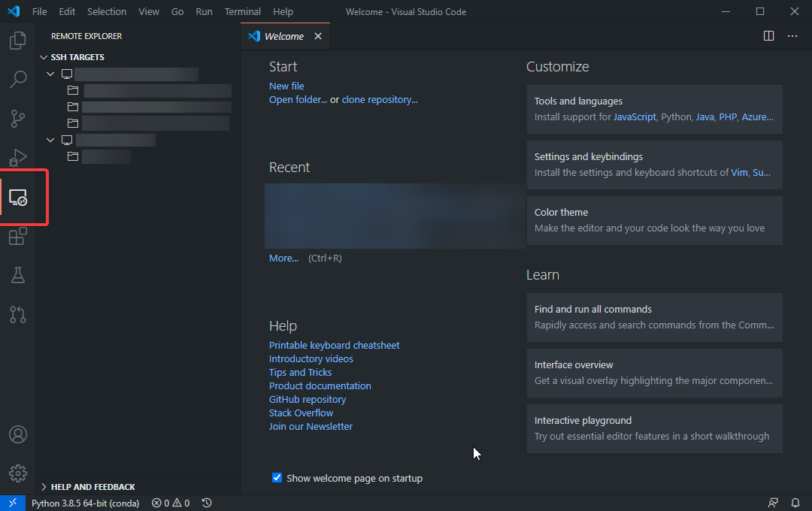Open Product documentation link

tap(320, 386)
